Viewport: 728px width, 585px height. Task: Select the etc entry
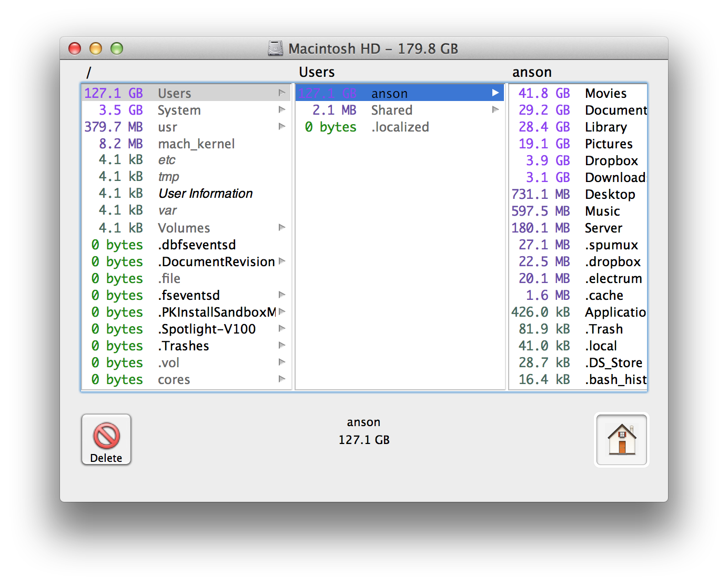[x=186, y=160]
